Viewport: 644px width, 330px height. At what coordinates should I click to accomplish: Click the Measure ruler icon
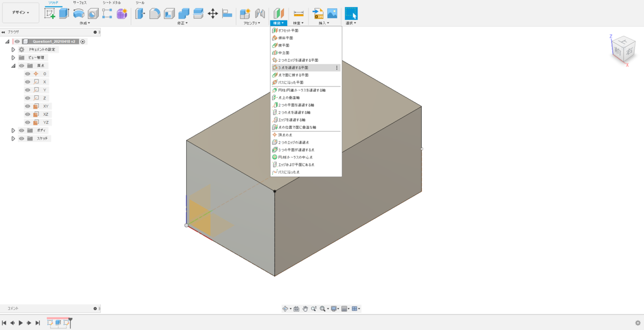(298, 13)
